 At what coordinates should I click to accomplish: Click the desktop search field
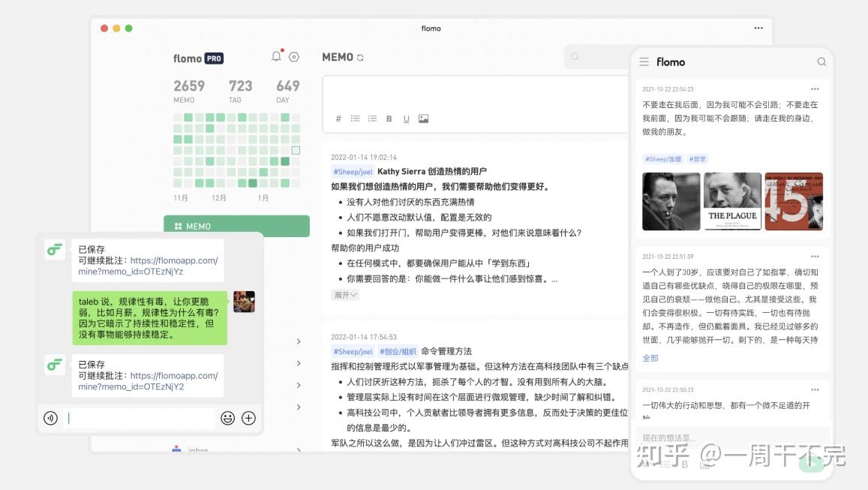coord(598,56)
